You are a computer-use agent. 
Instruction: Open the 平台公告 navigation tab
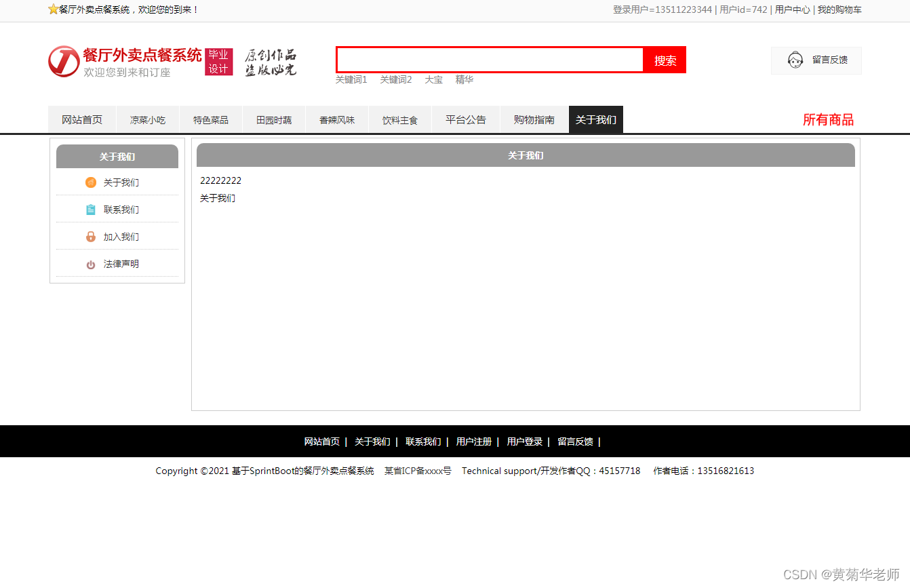point(466,120)
